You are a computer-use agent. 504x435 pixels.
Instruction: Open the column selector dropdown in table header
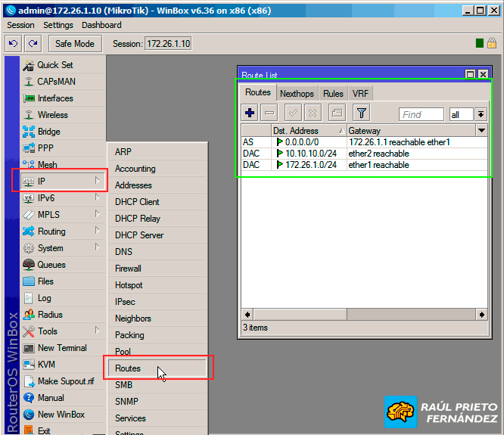481,131
